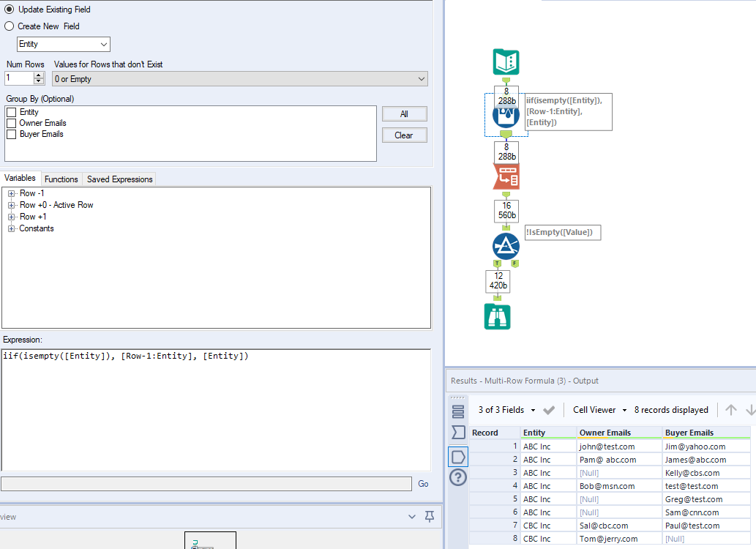Select the Filter tool in the workflow
756x549 pixels.
pyautogui.click(x=505, y=246)
